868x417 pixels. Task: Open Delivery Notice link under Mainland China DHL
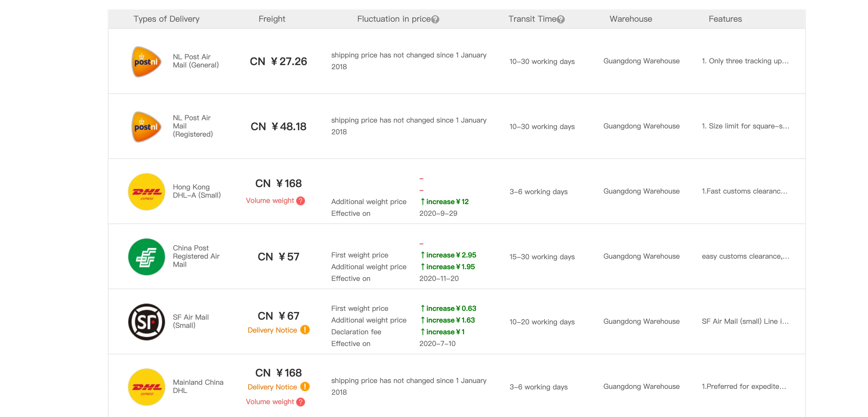point(272,387)
